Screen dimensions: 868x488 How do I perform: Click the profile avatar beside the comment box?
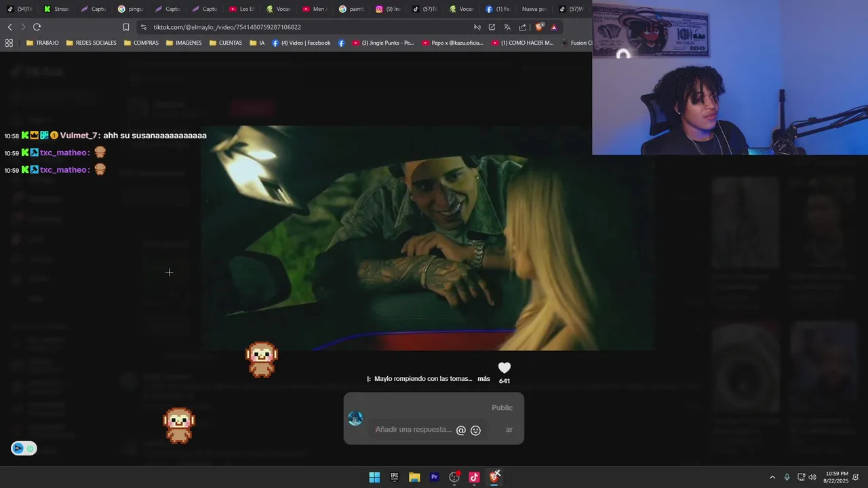pyautogui.click(x=355, y=419)
